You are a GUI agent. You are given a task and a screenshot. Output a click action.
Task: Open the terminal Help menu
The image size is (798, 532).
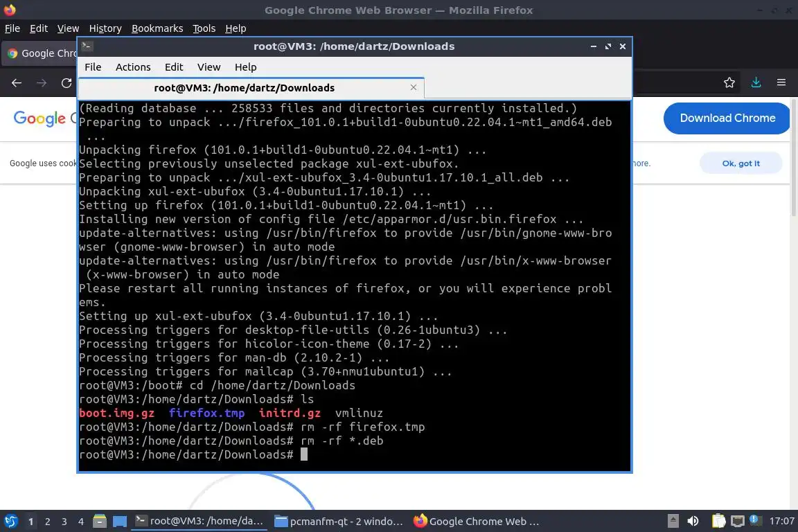pyautogui.click(x=245, y=67)
